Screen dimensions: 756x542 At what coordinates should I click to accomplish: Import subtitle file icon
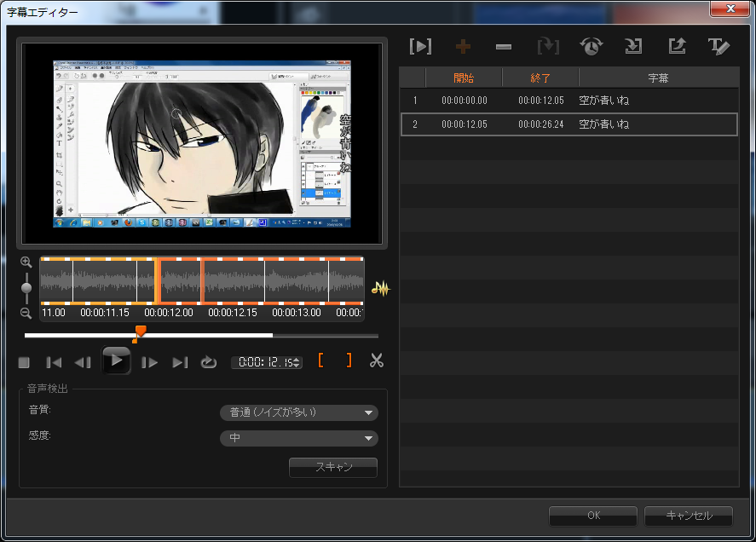click(633, 46)
